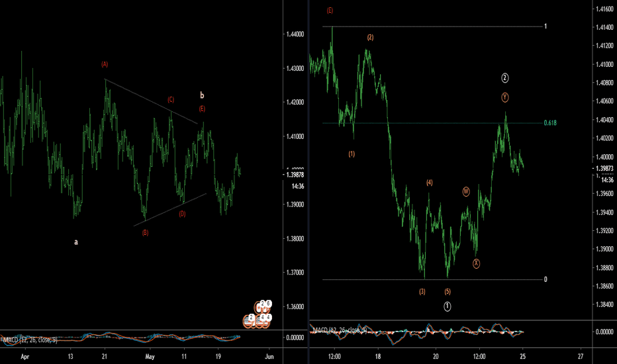Click the Jun date on the left time axis

(x=269, y=357)
